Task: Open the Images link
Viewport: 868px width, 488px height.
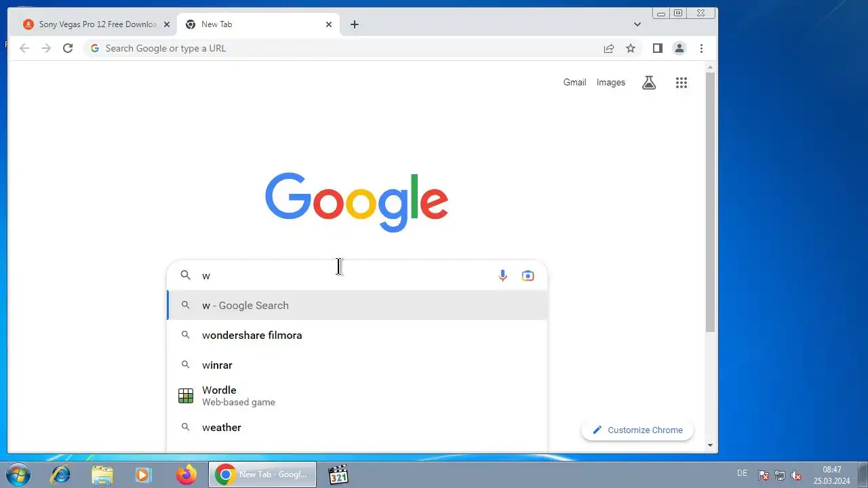Action: (x=611, y=82)
